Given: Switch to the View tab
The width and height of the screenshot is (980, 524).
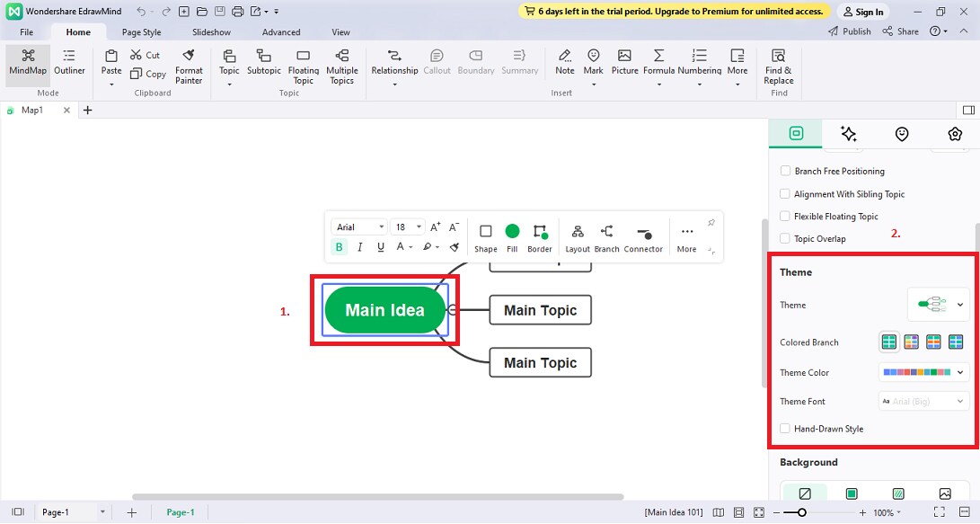Looking at the screenshot, I should [340, 31].
